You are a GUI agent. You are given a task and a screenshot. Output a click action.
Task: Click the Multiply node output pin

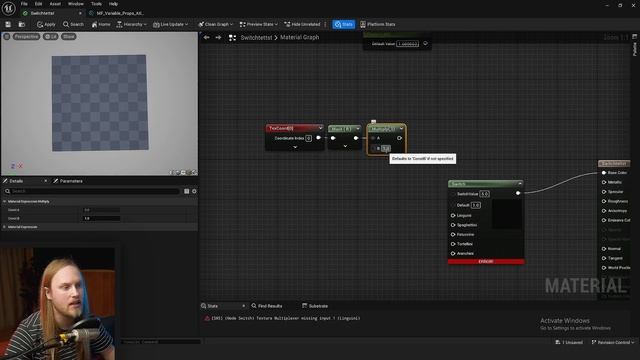400,138
